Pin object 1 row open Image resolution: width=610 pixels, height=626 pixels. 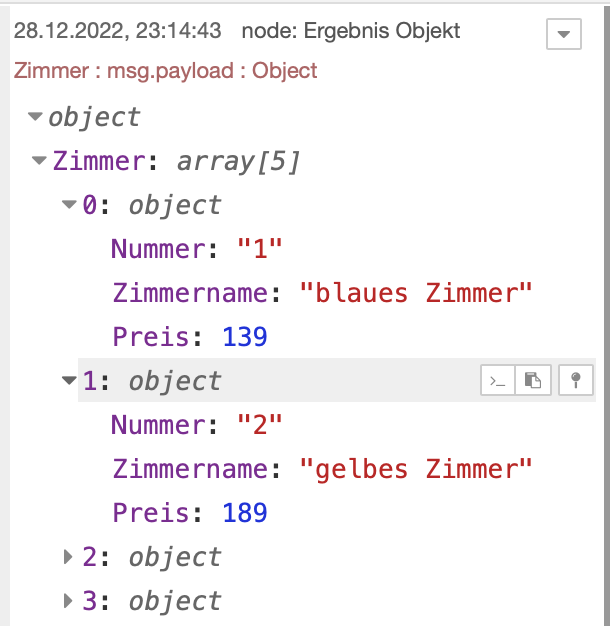click(x=575, y=380)
